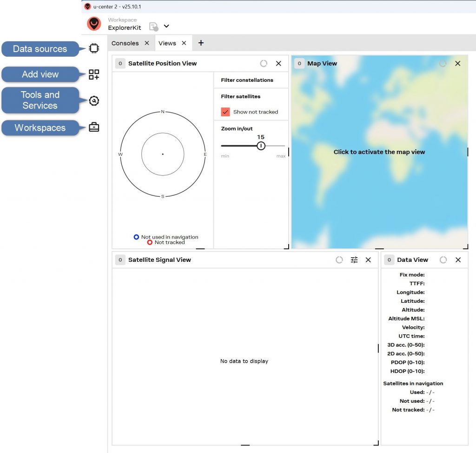Uncheck the Show not tracked checkbox

pyautogui.click(x=225, y=112)
